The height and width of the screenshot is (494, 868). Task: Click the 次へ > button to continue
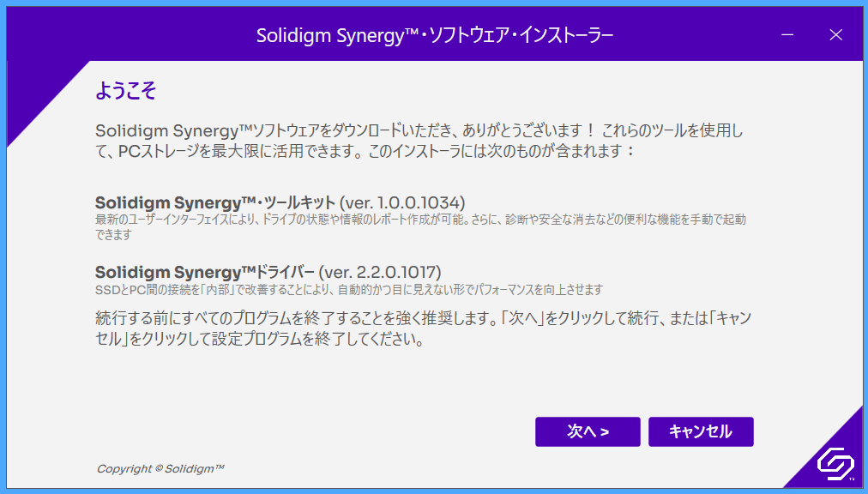pyautogui.click(x=588, y=431)
